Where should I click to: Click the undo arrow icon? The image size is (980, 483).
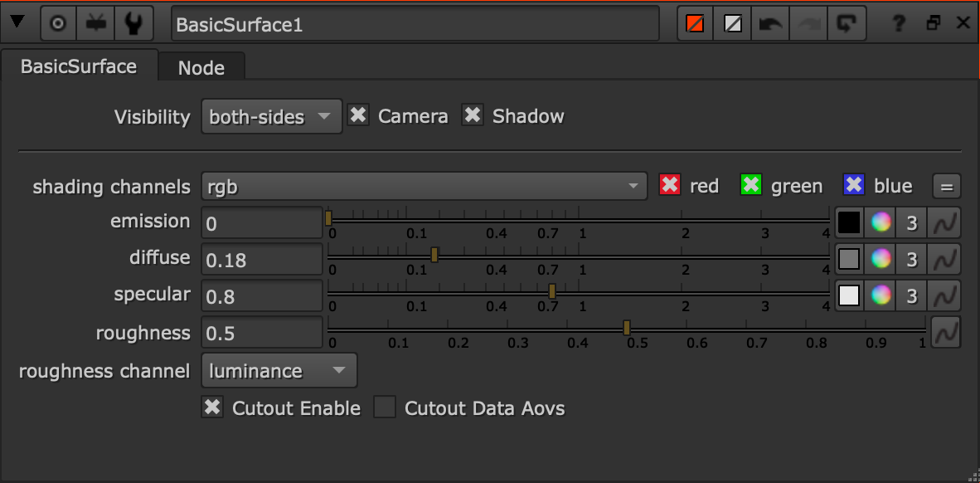click(x=770, y=24)
